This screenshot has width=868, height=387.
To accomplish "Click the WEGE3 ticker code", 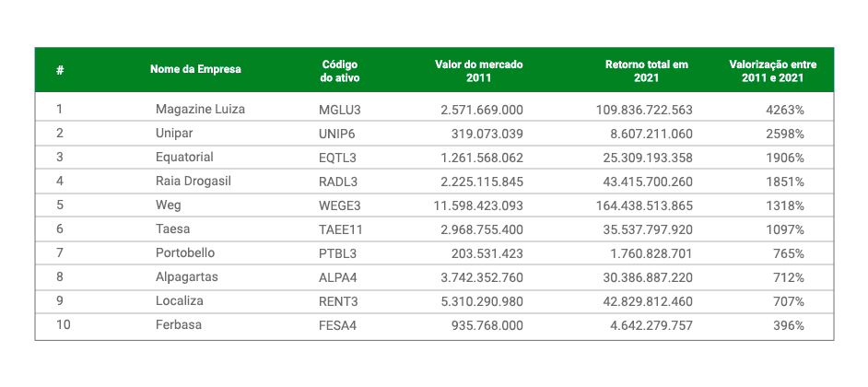I will 340,206.
